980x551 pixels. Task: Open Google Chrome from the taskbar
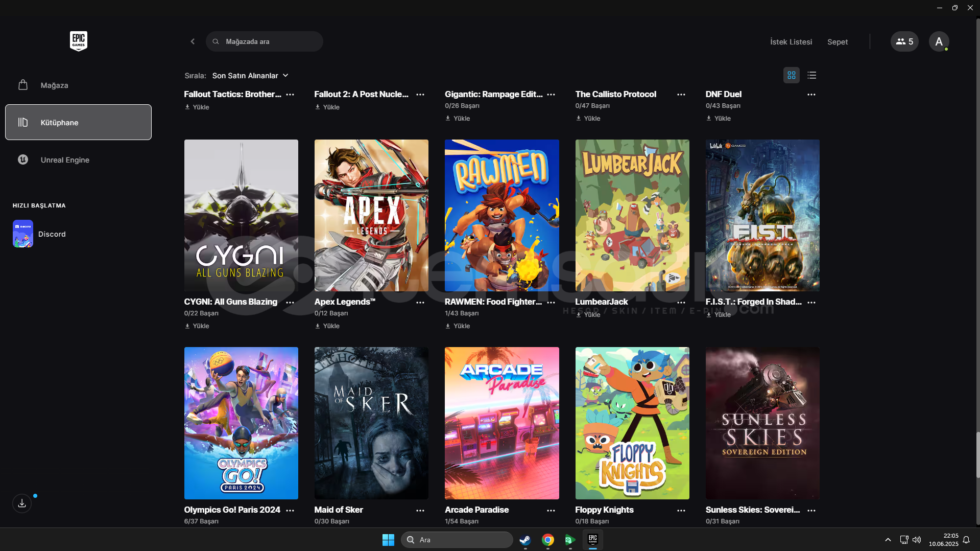click(548, 540)
